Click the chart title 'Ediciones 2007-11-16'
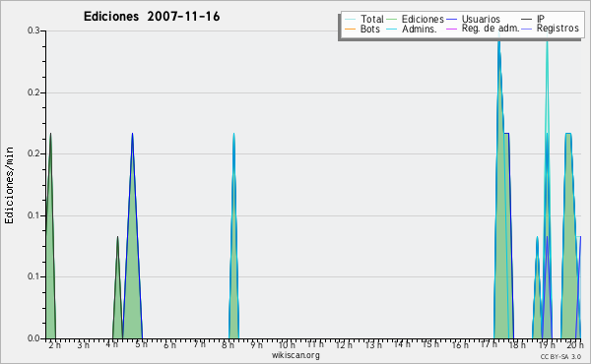 (152, 17)
